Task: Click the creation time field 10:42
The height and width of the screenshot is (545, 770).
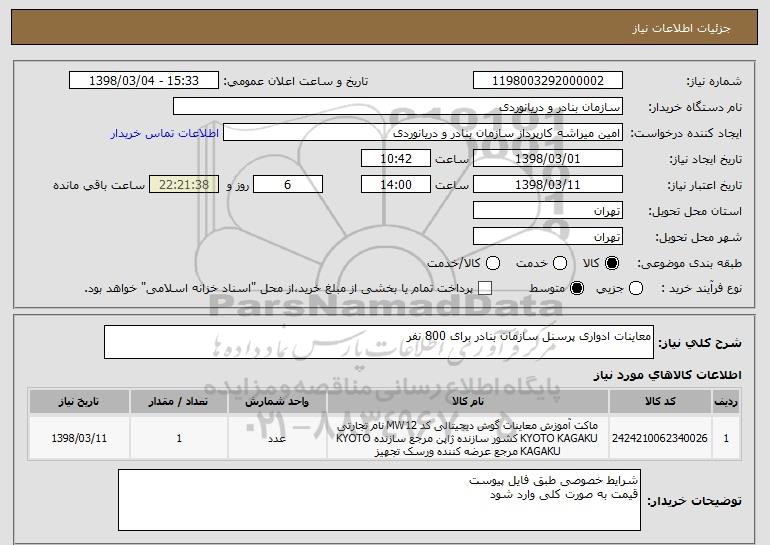Action: [396, 159]
